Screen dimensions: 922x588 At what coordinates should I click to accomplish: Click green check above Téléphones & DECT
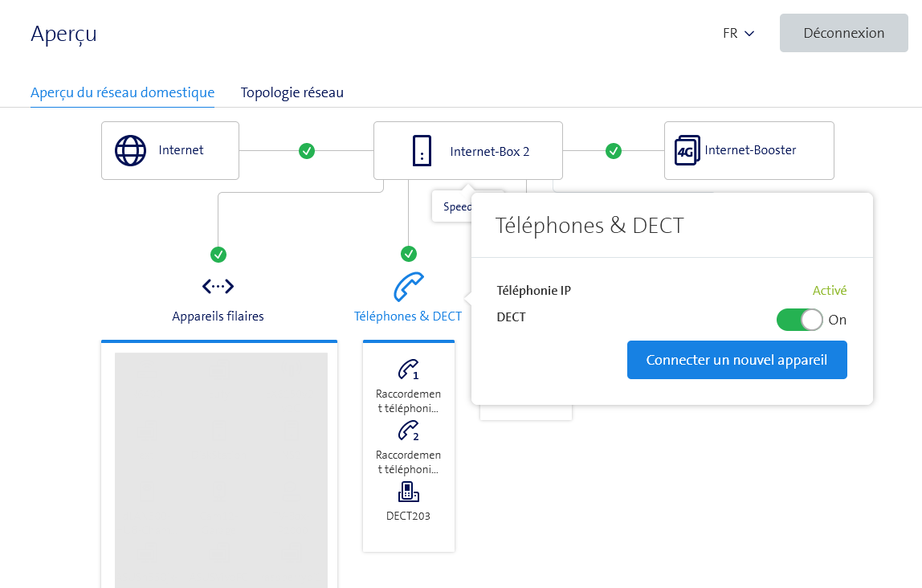tap(408, 255)
